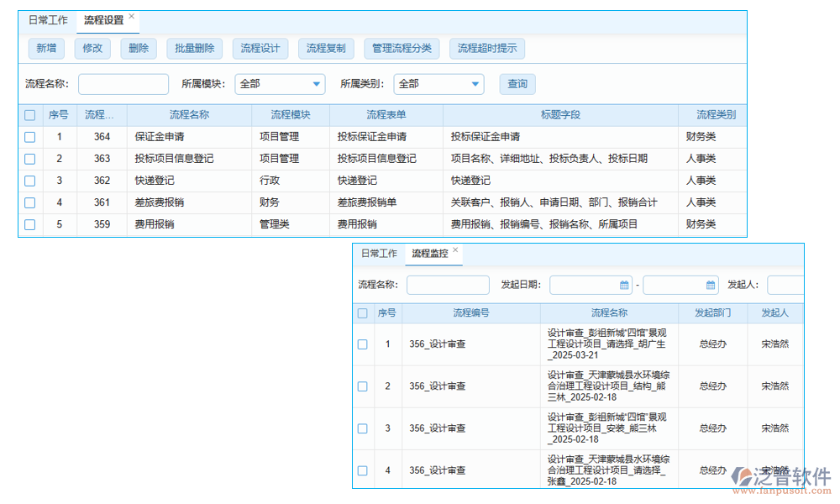Click the 查询 search button
Image resolution: width=840 pixels, height=504 pixels.
point(517,84)
